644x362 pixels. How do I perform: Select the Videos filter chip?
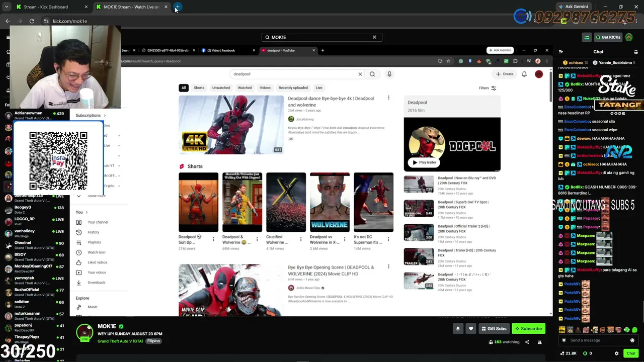(x=265, y=88)
